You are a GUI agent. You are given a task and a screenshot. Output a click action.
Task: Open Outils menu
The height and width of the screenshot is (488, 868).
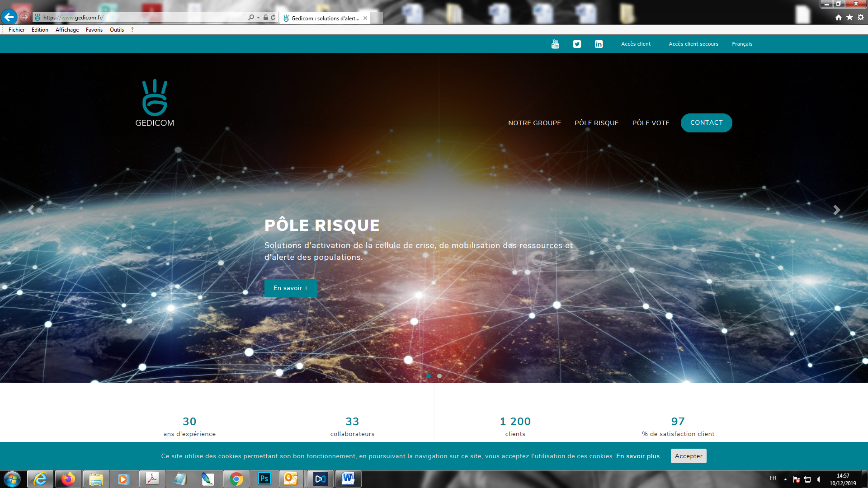pos(117,30)
